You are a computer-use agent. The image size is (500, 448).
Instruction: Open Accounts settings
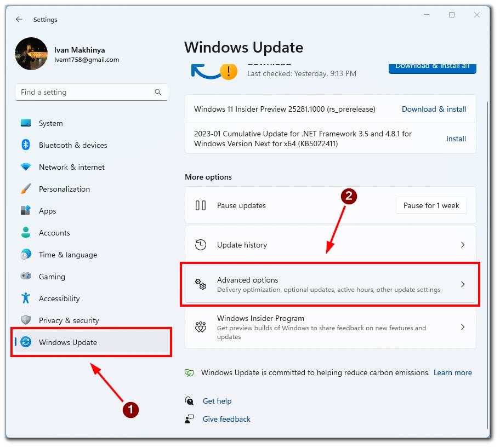(x=92, y=233)
